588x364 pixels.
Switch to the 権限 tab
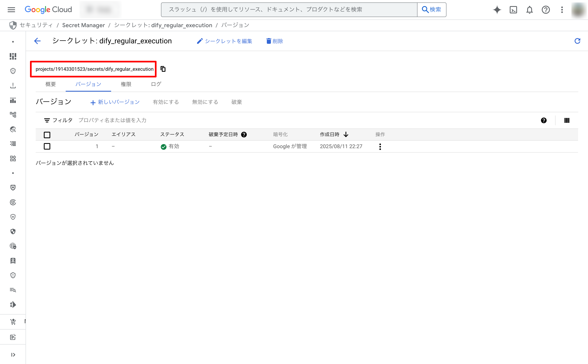126,84
